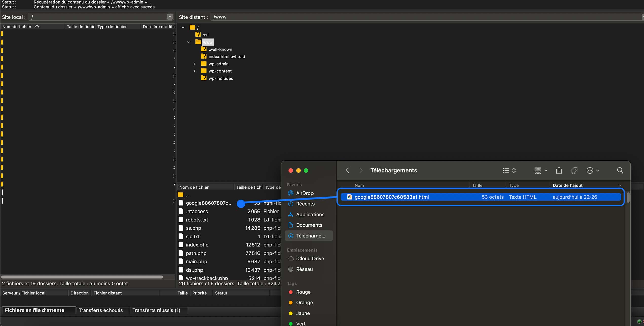Screen dimensions: 644x326
Task: Select the Rouge red tag
Action: (x=303, y=292)
